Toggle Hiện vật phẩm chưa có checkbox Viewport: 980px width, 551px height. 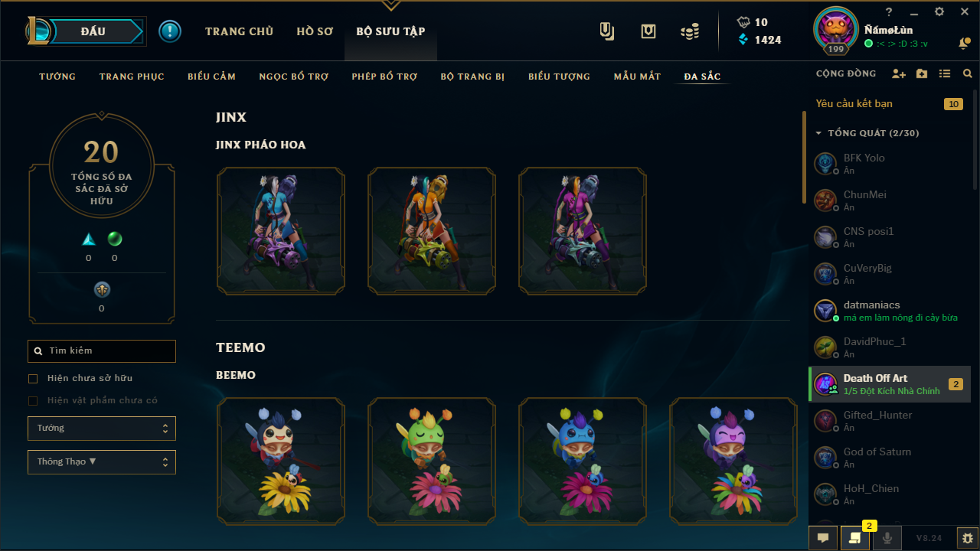coord(33,401)
